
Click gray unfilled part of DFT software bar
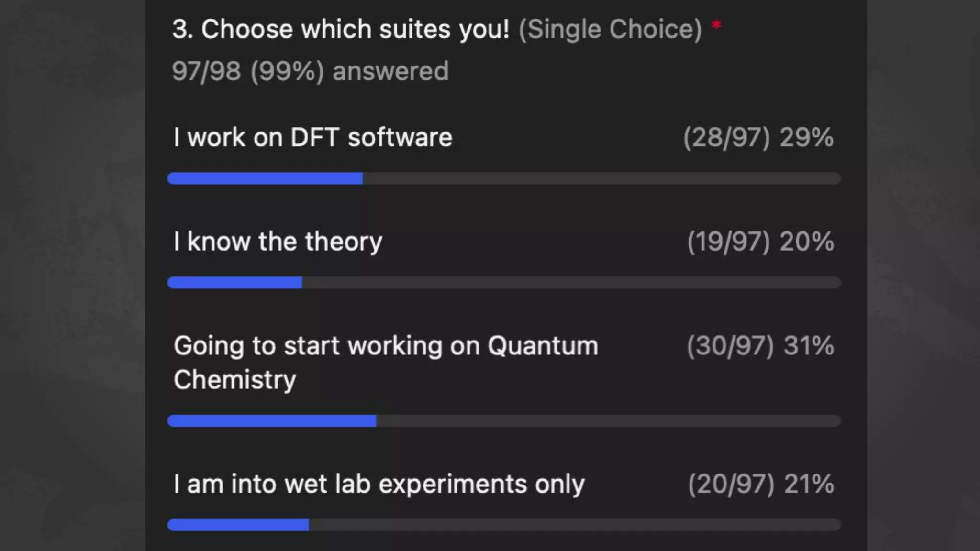point(602,178)
